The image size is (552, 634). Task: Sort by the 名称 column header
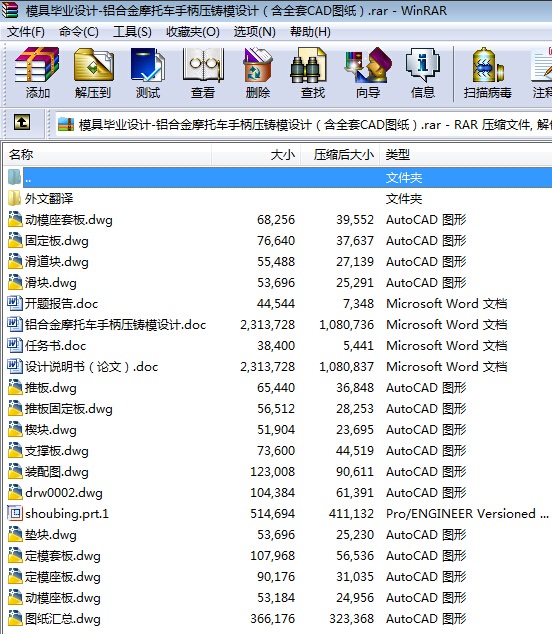tap(108, 154)
